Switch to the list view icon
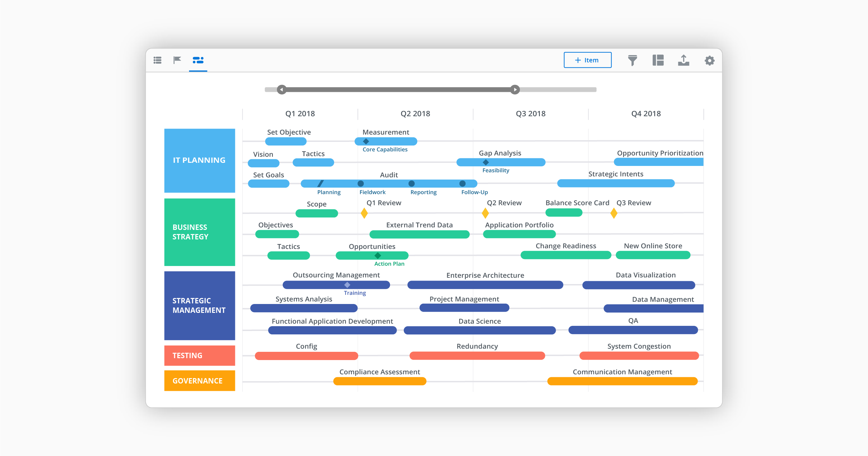Image resolution: width=868 pixels, height=456 pixels. click(x=157, y=60)
